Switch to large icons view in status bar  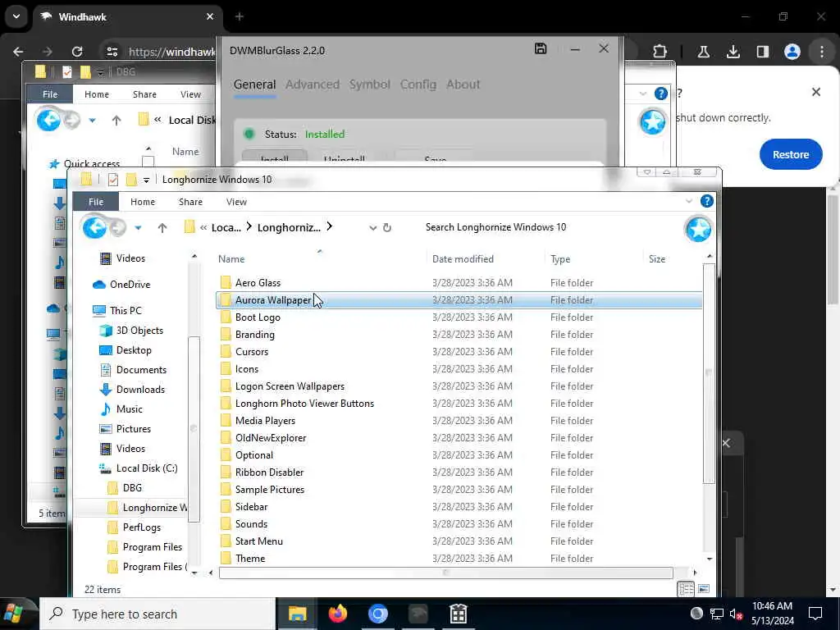[x=704, y=589]
